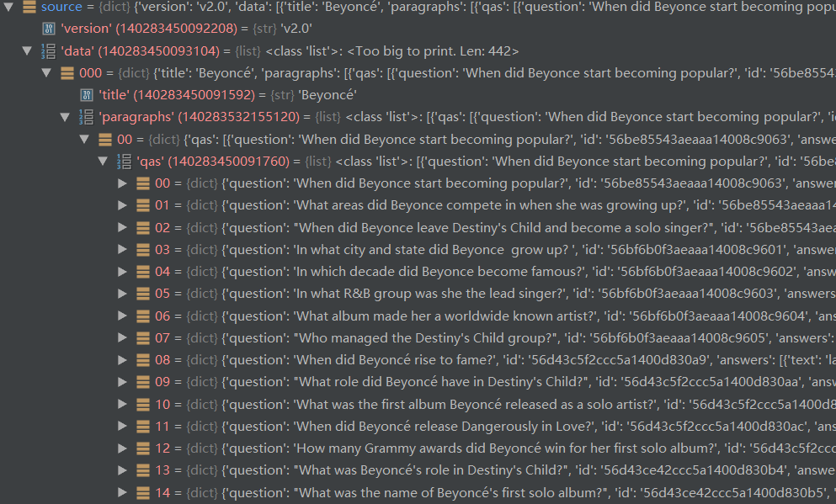Viewport: 836px width, 504px height.
Task: Select the 'v2.0' string value
Action: (x=296, y=29)
